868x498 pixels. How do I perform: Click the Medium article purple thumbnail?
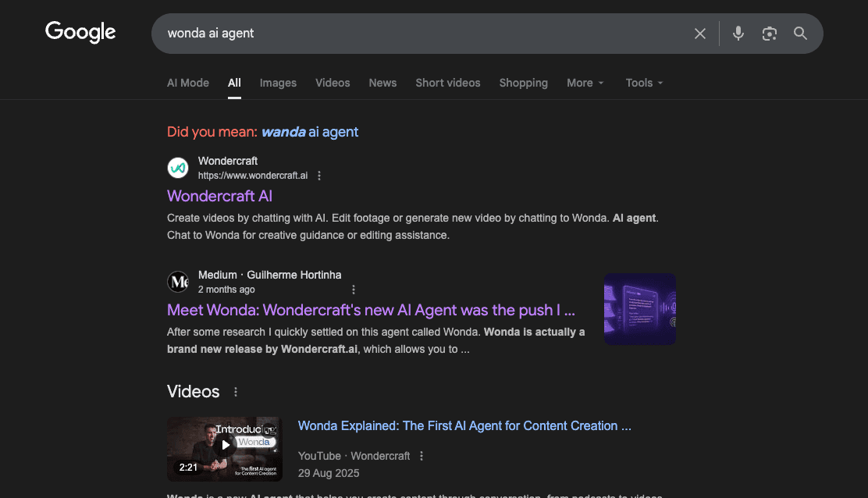point(640,309)
